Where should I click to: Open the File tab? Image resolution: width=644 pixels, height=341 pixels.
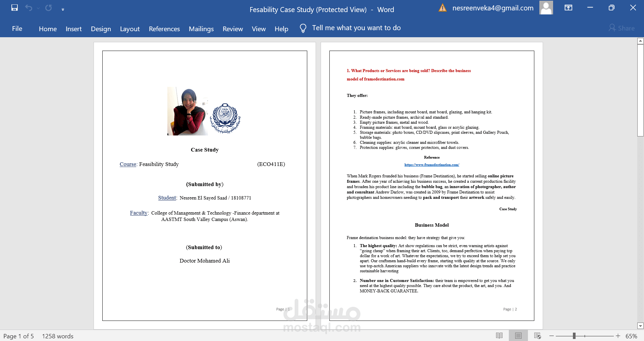coord(17,29)
